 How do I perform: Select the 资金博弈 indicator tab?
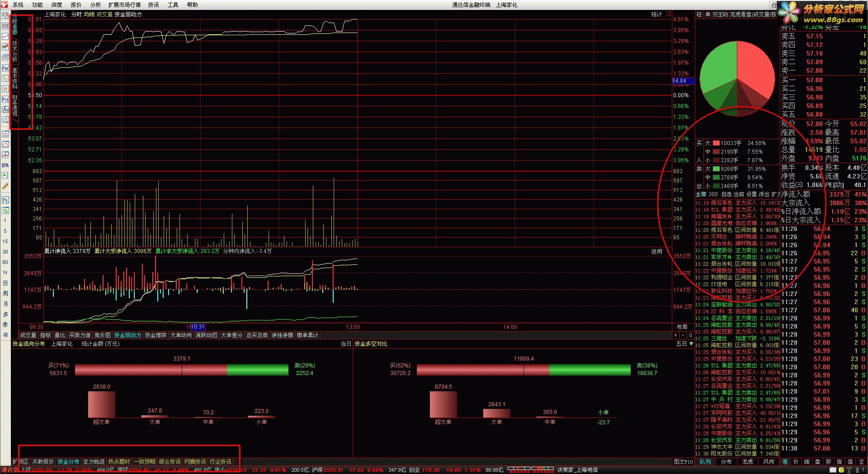coord(156,335)
